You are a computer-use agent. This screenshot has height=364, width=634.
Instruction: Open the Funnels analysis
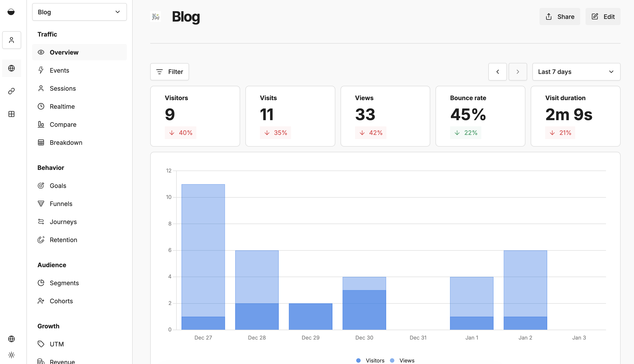tap(61, 204)
